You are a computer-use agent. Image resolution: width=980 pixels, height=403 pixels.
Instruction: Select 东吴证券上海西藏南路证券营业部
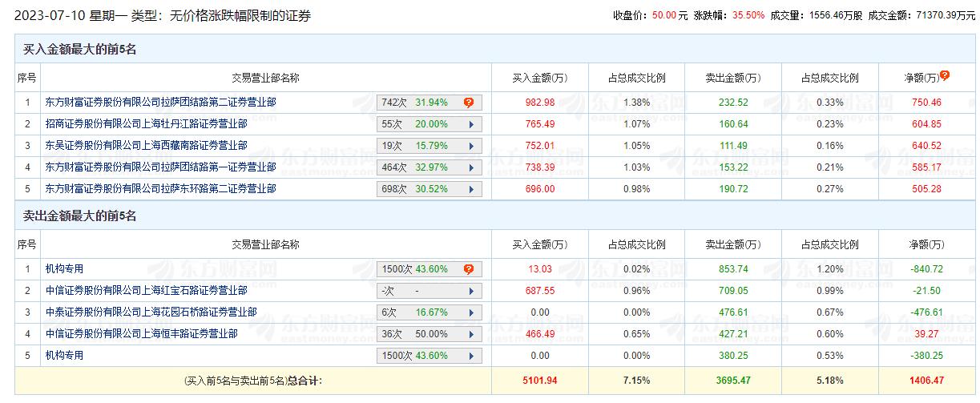(x=147, y=146)
